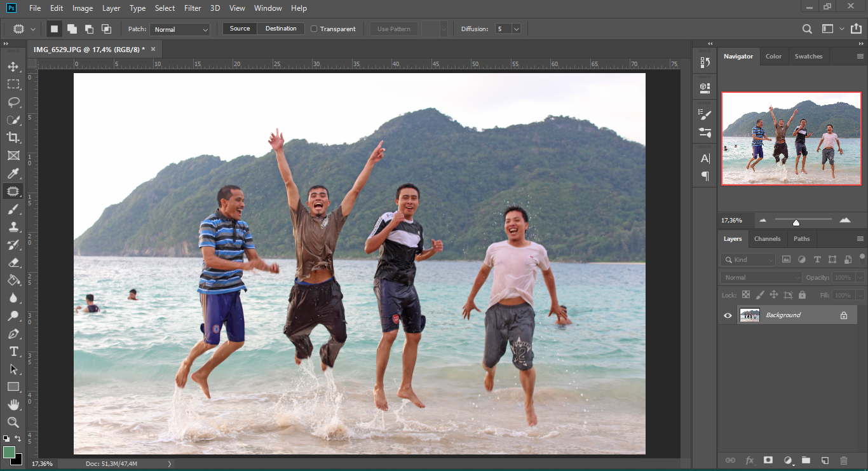
Task: Click the foreground color swatch
Action: point(9,452)
